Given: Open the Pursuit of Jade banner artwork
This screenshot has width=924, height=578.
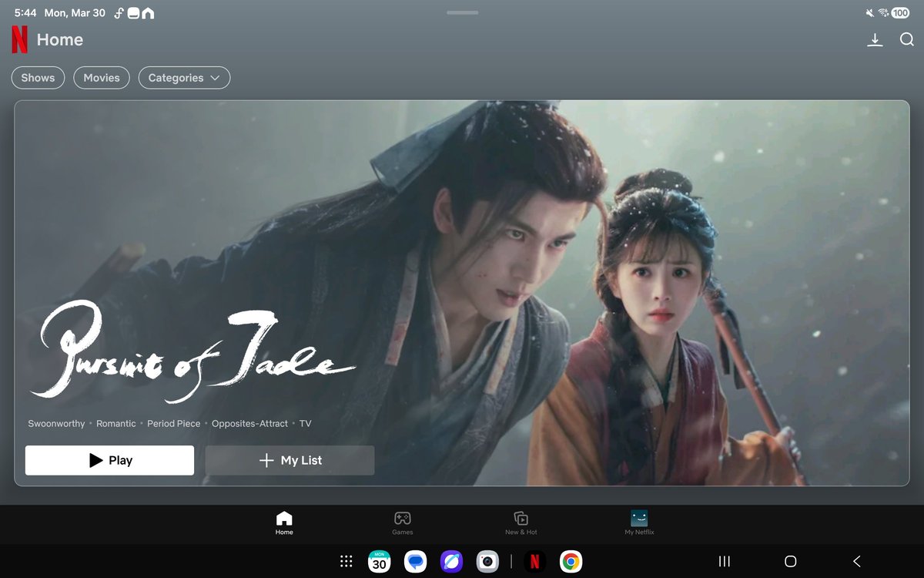Looking at the screenshot, I should point(462,293).
